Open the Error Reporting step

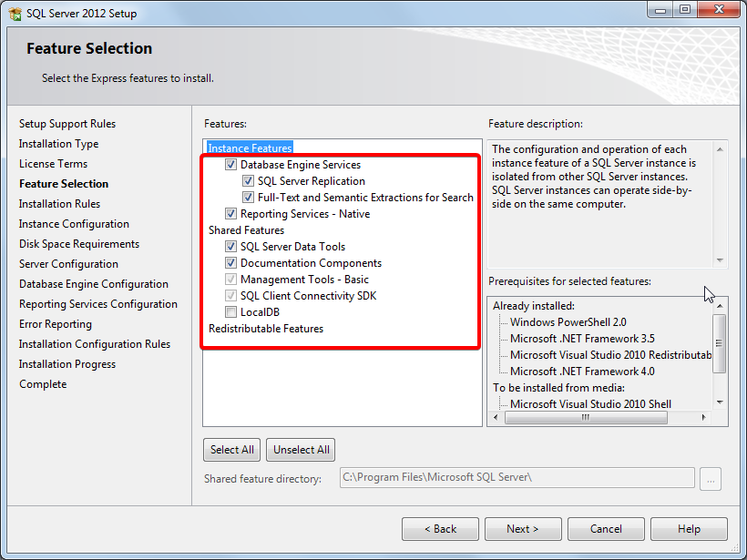[x=56, y=324]
